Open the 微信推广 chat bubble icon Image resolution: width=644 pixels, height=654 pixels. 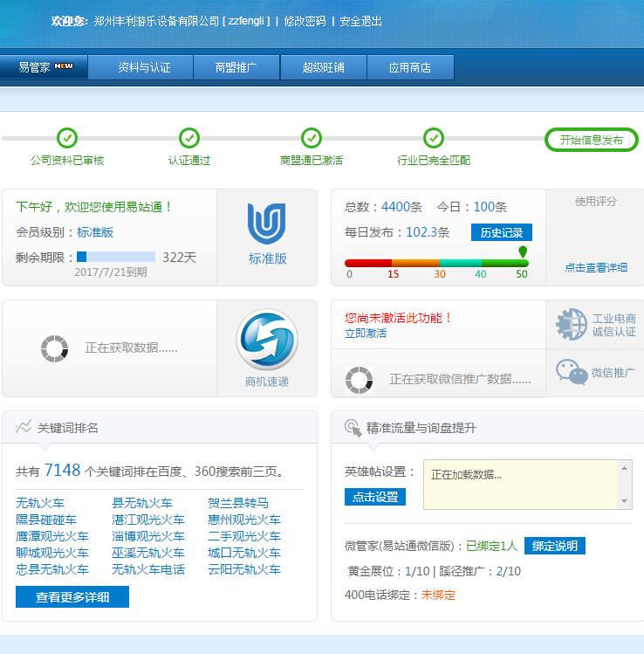(572, 372)
